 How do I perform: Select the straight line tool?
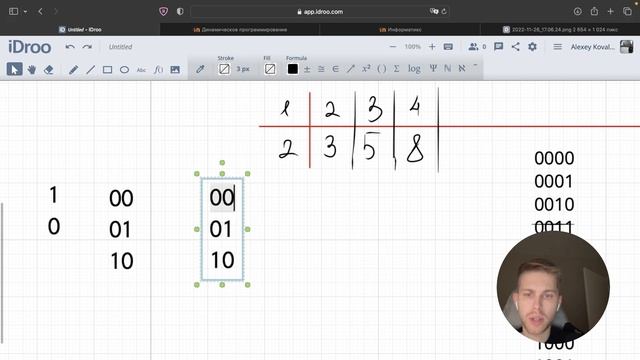pos(91,69)
